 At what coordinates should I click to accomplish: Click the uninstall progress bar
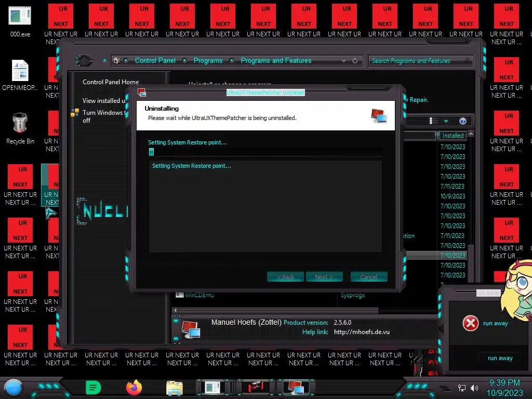click(265, 152)
